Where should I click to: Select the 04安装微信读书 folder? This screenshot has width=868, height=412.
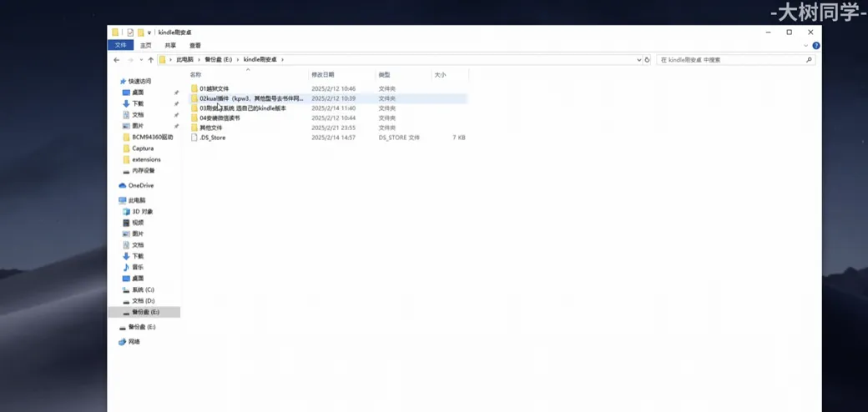[x=220, y=118]
